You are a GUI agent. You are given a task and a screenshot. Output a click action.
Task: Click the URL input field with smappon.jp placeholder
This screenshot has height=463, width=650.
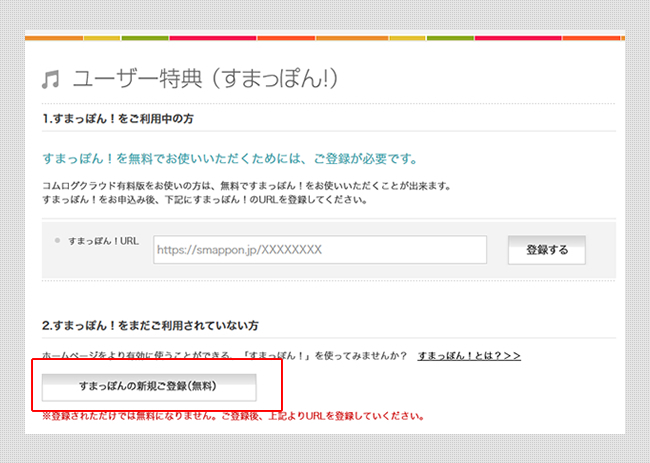[319, 250]
